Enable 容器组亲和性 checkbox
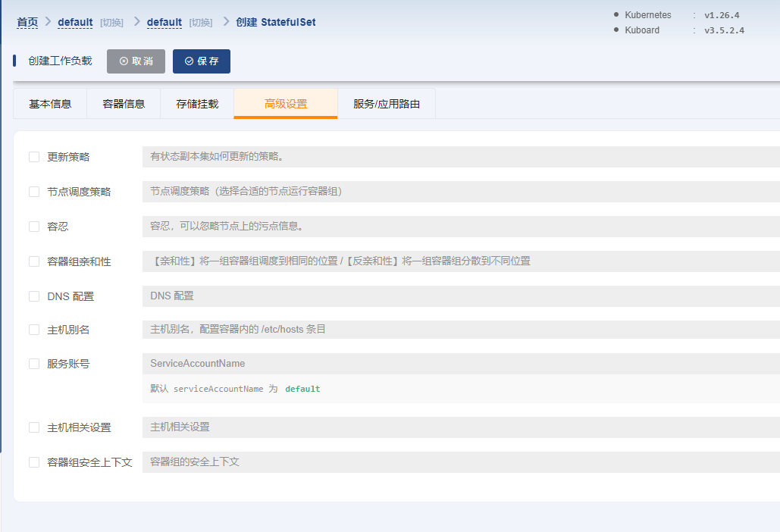Image resolution: width=780 pixels, height=532 pixels. pyautogui.click(x=34, y=261)
